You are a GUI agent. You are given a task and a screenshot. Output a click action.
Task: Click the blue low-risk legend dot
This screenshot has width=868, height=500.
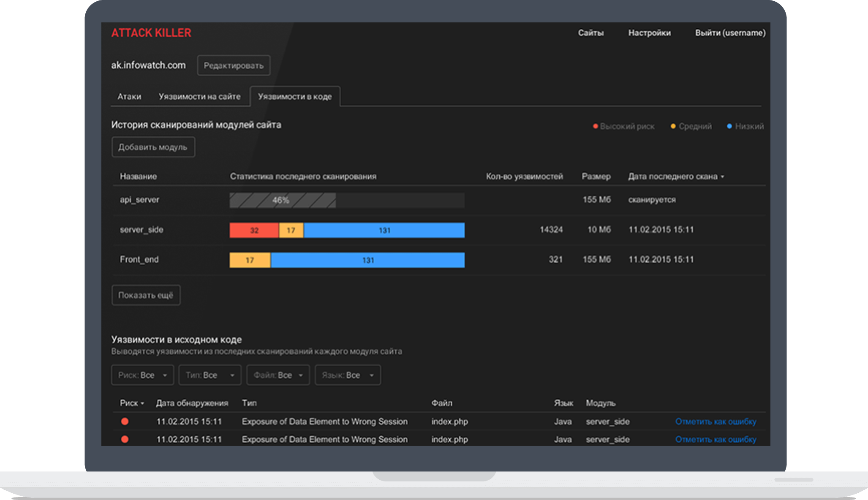pyautogui.click(x=729, y=126)
